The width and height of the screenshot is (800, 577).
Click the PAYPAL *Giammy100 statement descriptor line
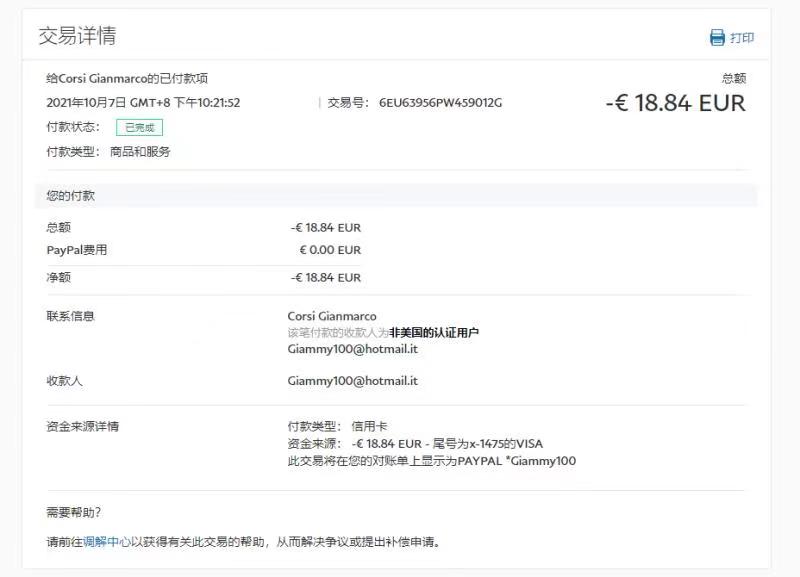pyautogui.click(x=431, y=461)
